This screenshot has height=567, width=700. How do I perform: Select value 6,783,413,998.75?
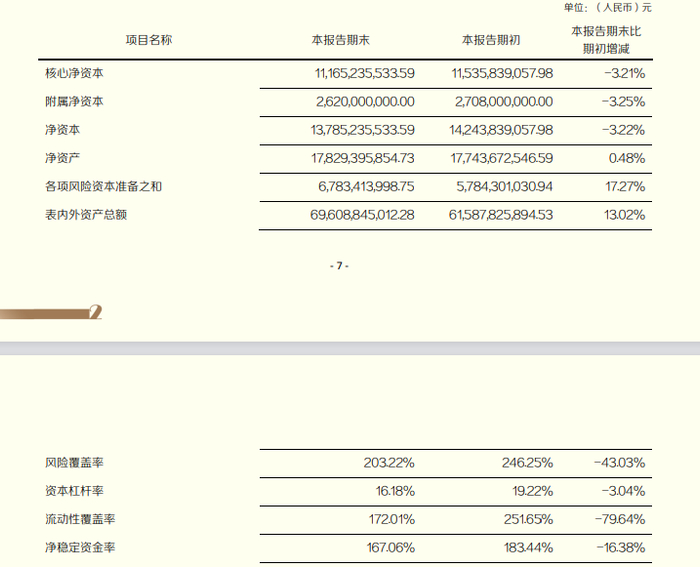pyautogui.click(x=366, y=186)
